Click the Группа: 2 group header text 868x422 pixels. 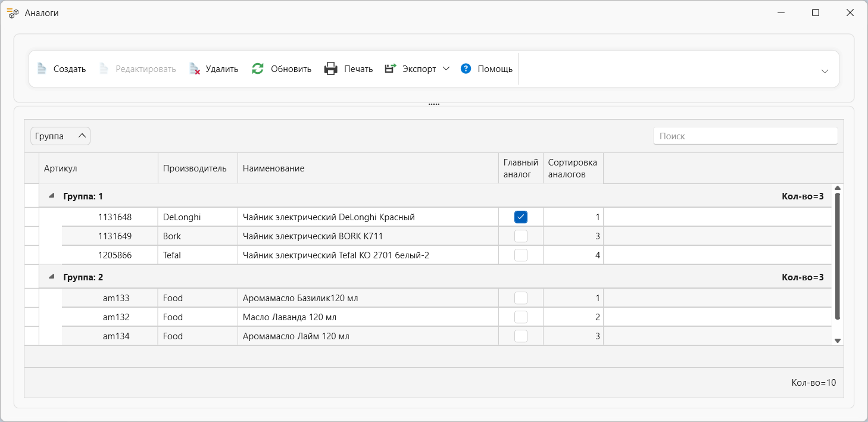click(x=83, y=277)
